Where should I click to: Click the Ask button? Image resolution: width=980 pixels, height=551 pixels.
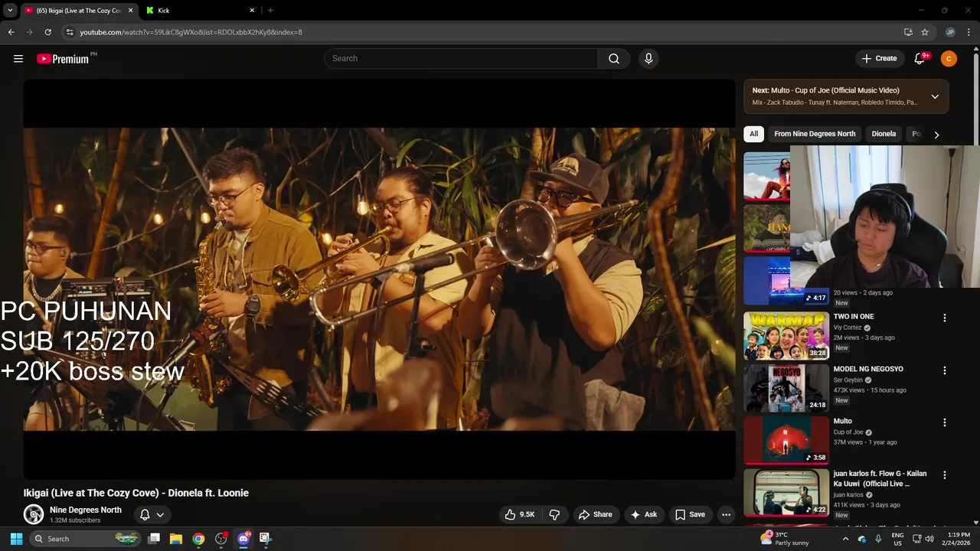(x=644, y=514)
